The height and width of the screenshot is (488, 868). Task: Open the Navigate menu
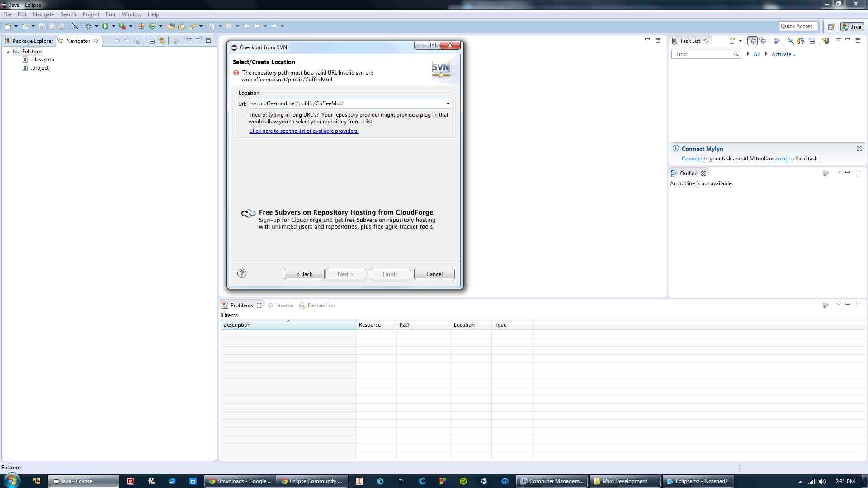click(43, 14)
